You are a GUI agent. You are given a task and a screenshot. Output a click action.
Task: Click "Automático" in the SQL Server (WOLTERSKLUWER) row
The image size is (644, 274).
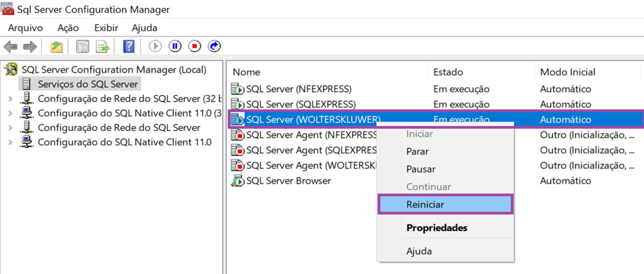566,120
